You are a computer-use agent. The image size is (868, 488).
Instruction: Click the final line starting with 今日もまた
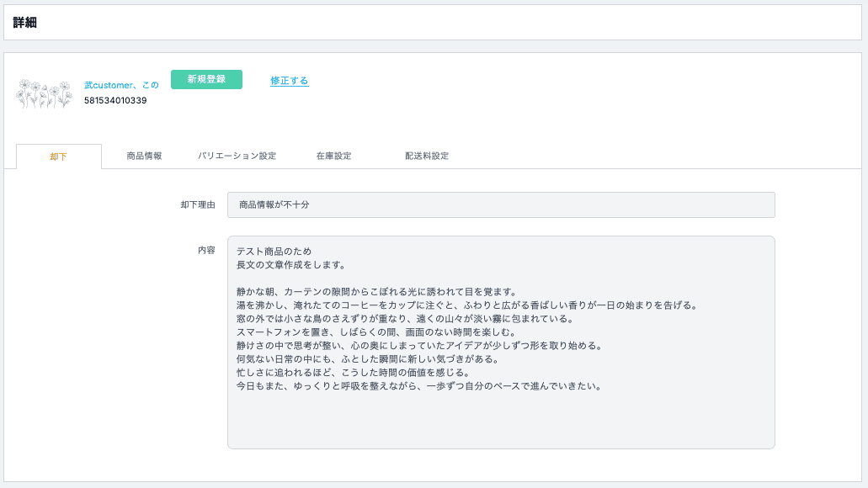[x=418, y=386]
